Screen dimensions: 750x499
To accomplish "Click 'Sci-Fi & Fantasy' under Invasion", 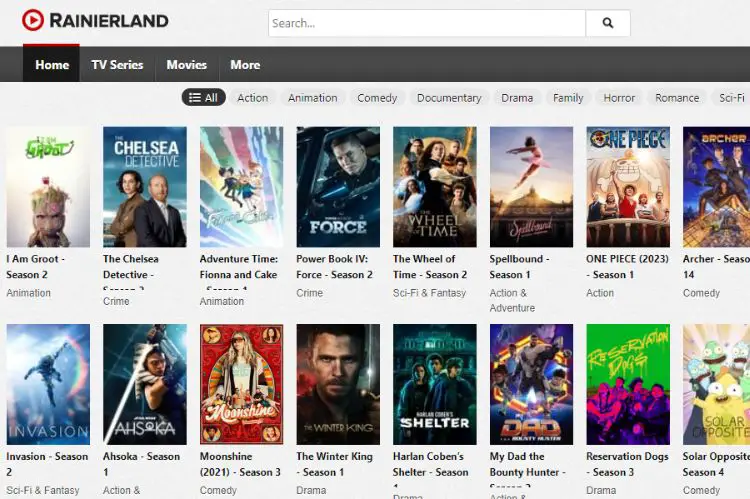I will [43, 490].
